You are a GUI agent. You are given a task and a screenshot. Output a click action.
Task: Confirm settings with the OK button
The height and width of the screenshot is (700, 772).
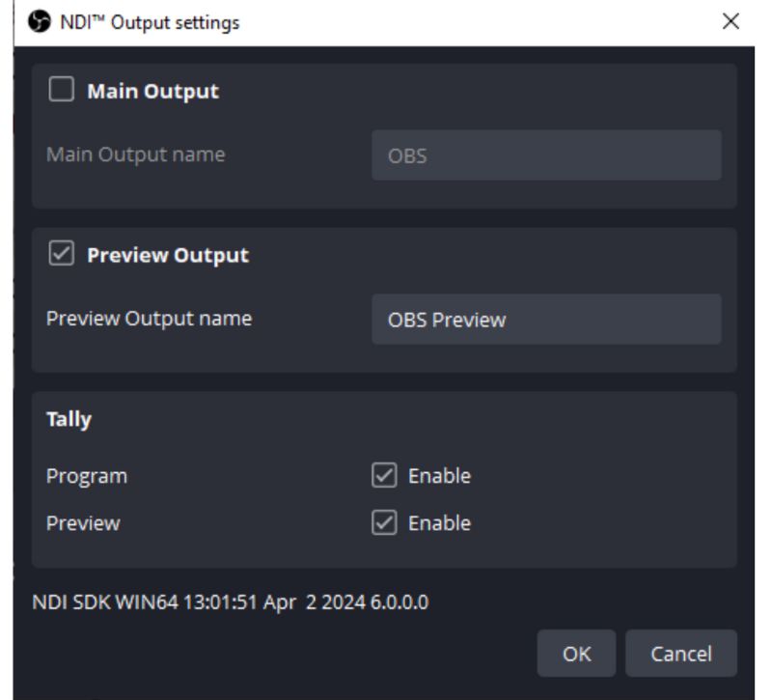tap(576, 654)
